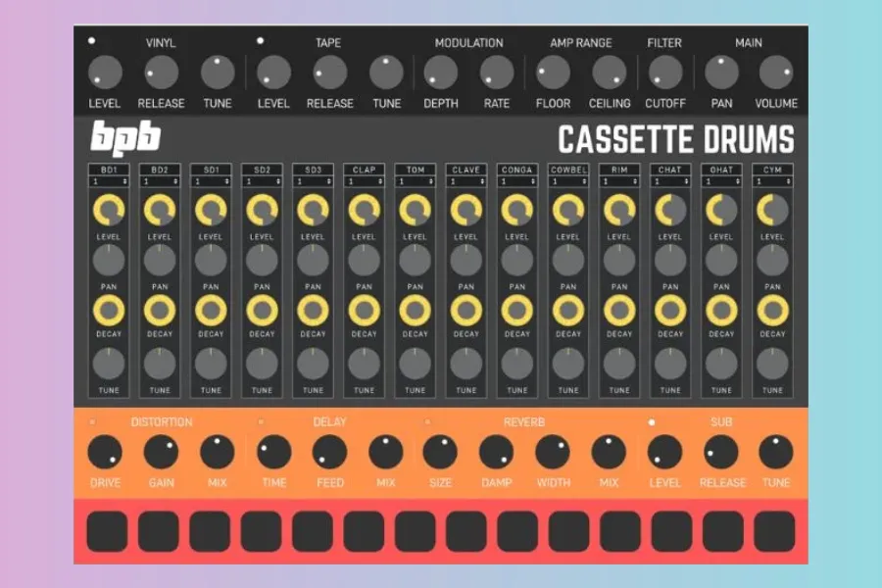Open the CYM sample selector dropdown
This screenshot has height=588, width=882.
(773, 181)
